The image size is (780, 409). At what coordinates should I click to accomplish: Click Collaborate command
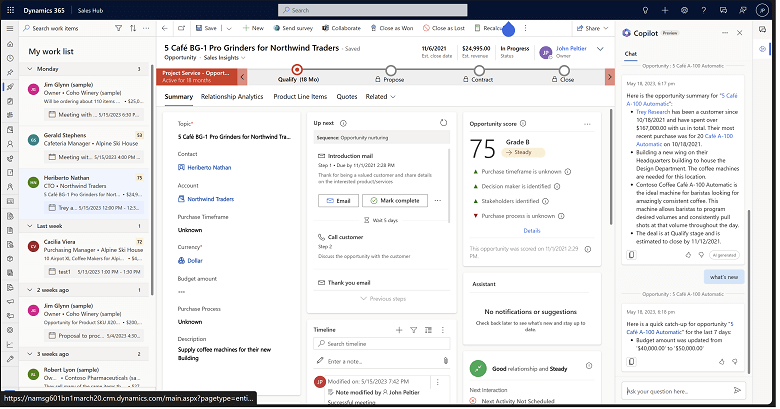point(341,28)
